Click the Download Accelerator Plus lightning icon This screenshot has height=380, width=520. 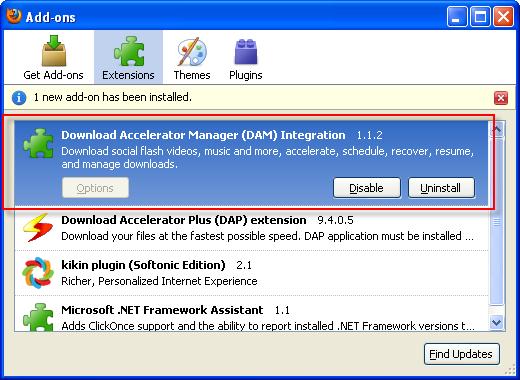(38, 227)
